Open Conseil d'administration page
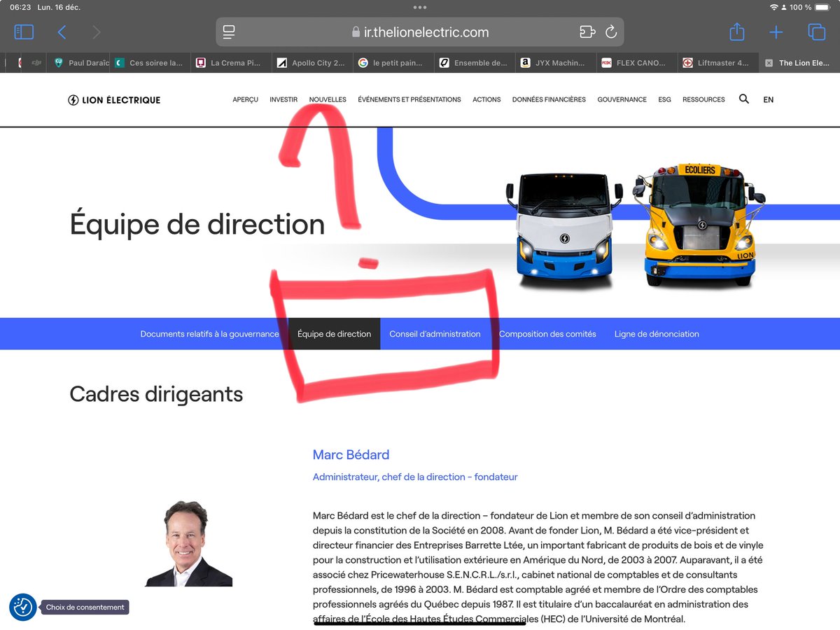The width and height of the screenshot is (840, 630). (x=435, y=334)
